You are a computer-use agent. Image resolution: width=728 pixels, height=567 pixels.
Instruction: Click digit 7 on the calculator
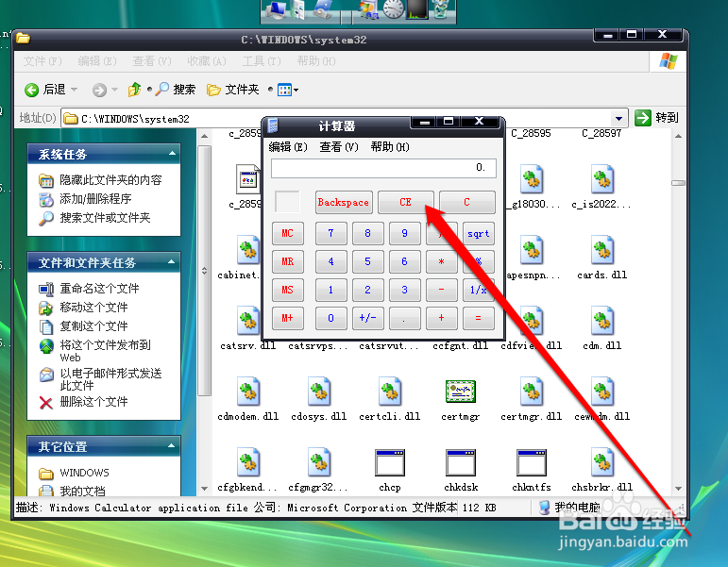point(330,233)
